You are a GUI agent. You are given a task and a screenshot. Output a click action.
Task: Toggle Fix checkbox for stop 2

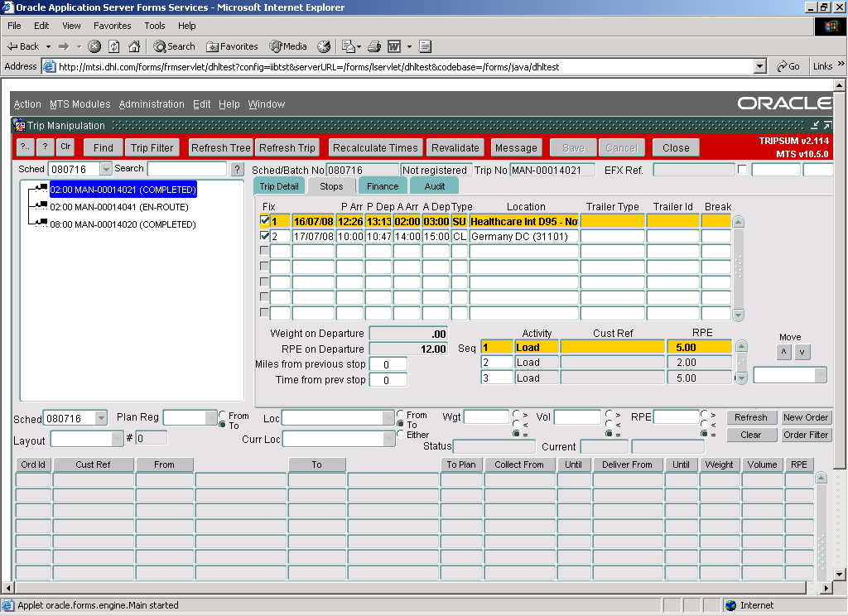point(264,236)
